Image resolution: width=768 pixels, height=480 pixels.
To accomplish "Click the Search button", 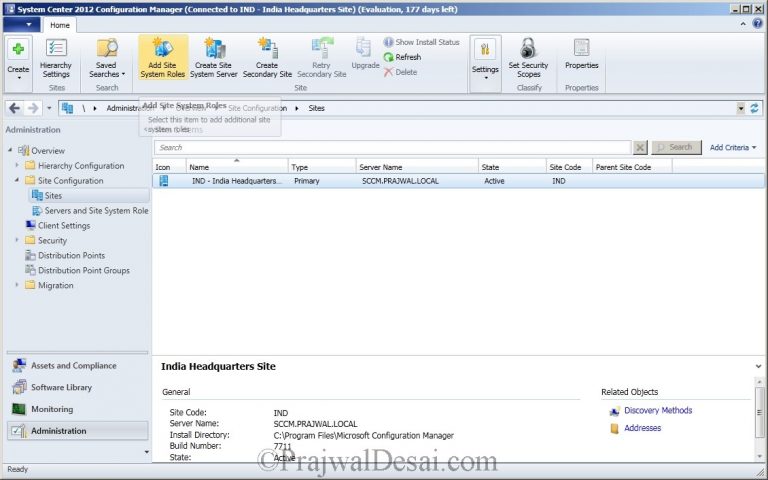I will pos(676,147).
